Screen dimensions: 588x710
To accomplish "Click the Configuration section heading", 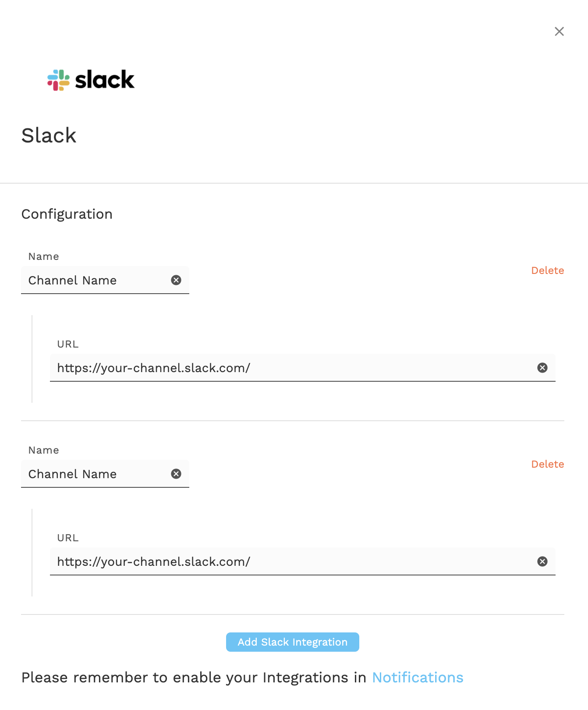I will pyautogui.click(x=67, y=214).
